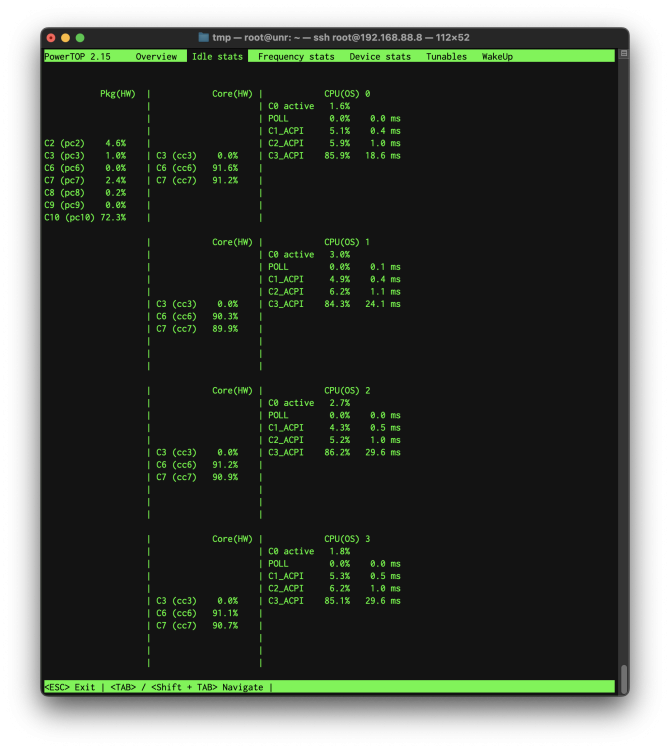Select the Idle stats tab
Screen dimensions: 670x750
217,56
